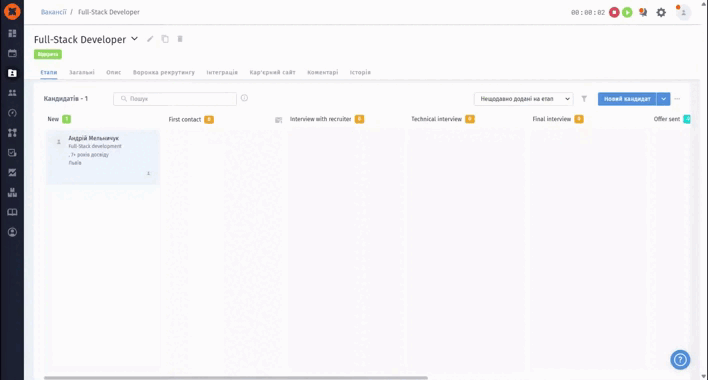The height and width of the screenshot is (380, 708).
Task: Open the settings gear icon
Action: (x=661, y=13)
